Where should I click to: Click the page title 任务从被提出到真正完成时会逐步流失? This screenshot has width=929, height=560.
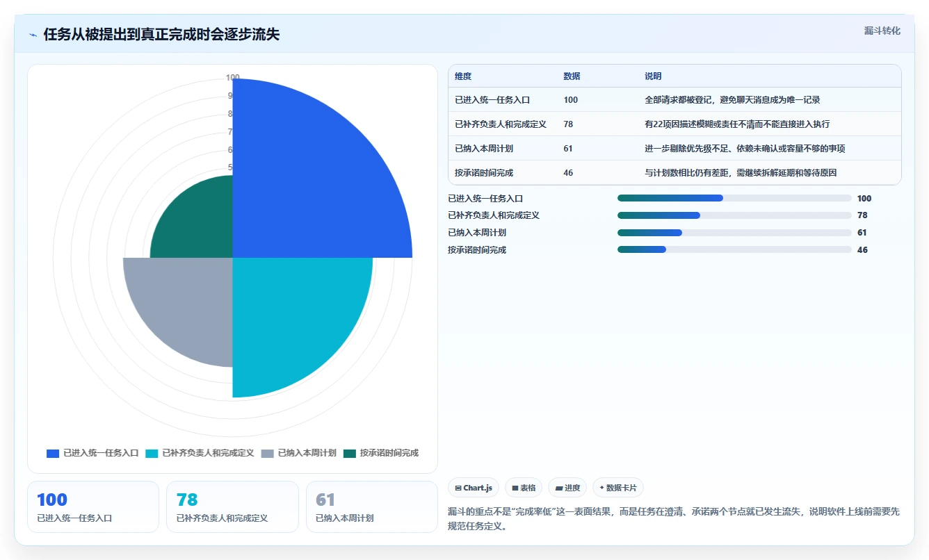tap(161, 35)
